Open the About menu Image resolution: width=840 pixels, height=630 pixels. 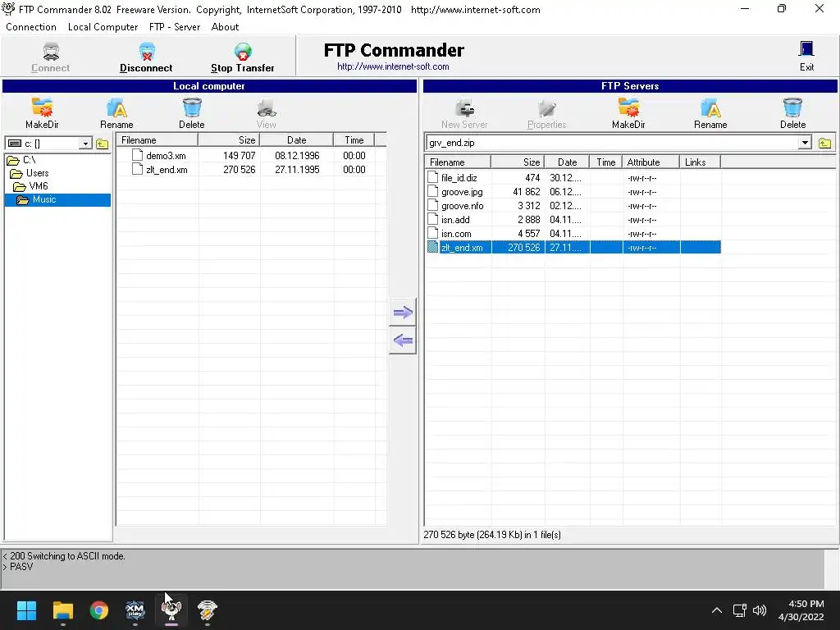click(x=225, y=27)
